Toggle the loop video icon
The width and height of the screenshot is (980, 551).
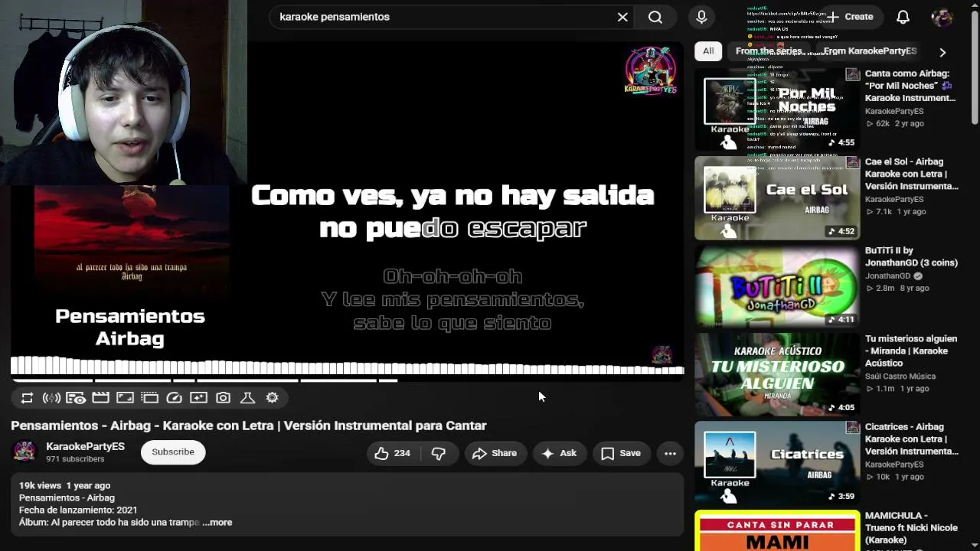click(27, 398)
